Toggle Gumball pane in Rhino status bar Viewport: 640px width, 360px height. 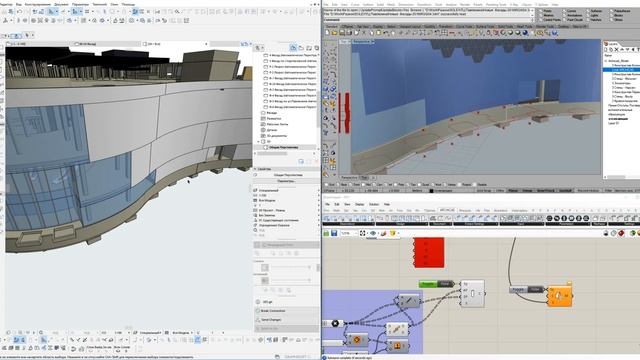point(565,191)
